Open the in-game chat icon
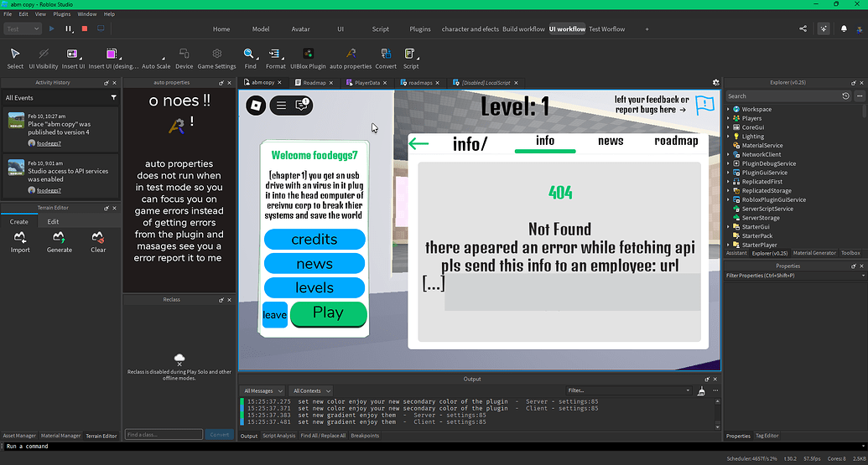This screenshot has width=868, height=465. (x=302, y=105)
